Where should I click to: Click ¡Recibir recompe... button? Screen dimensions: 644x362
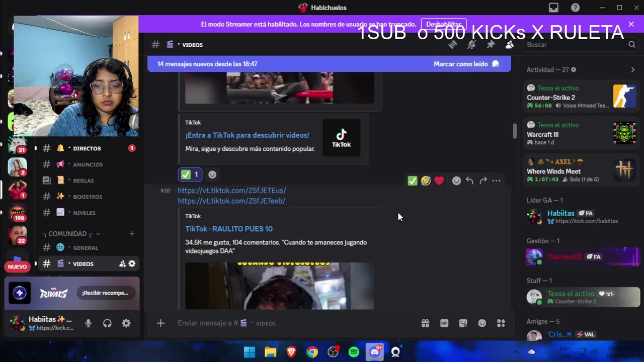pos(105,293)
